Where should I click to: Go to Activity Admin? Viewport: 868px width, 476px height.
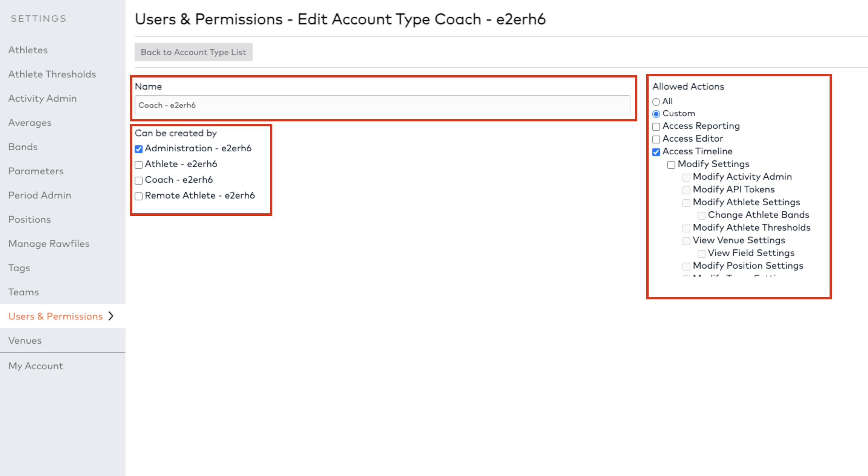click(42, 98)
